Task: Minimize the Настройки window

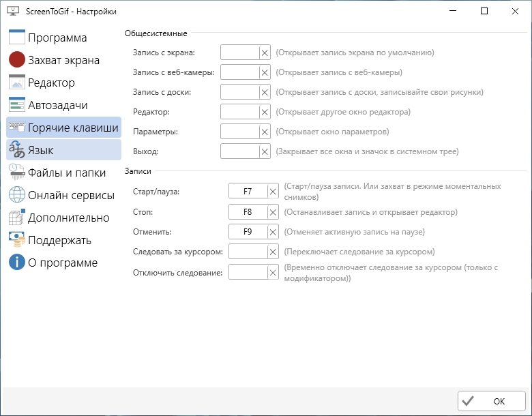Action: click(453, 11)
